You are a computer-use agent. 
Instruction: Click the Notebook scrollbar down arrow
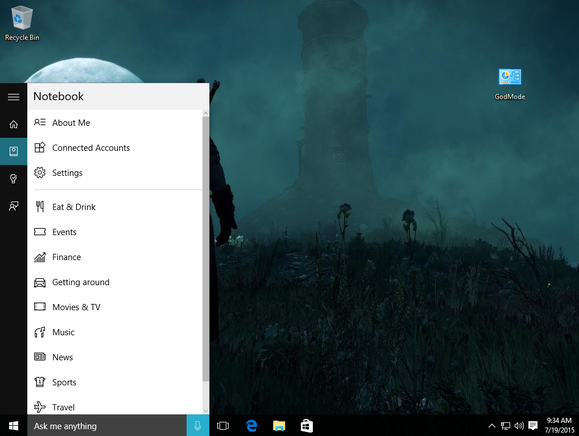(206, 411)
